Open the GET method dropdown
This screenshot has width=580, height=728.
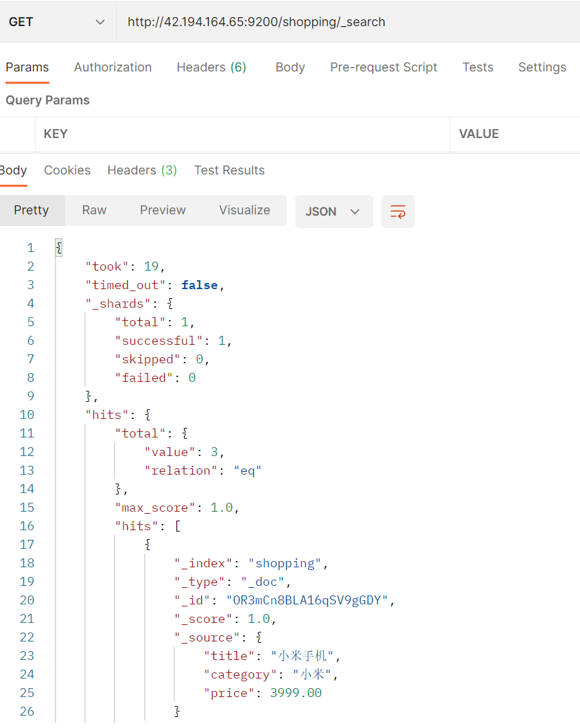click(x=58, y=22)
